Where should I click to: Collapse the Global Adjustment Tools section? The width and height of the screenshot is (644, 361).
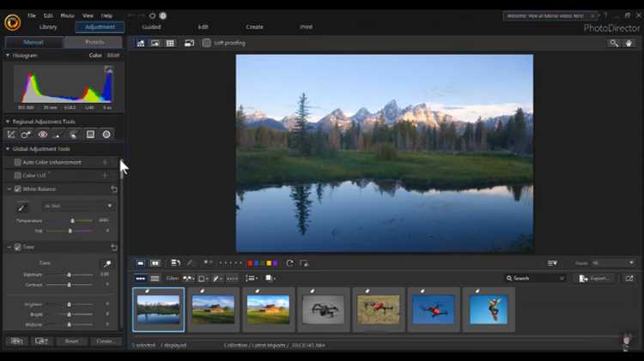pyautogui.click(x=8, y=149)
